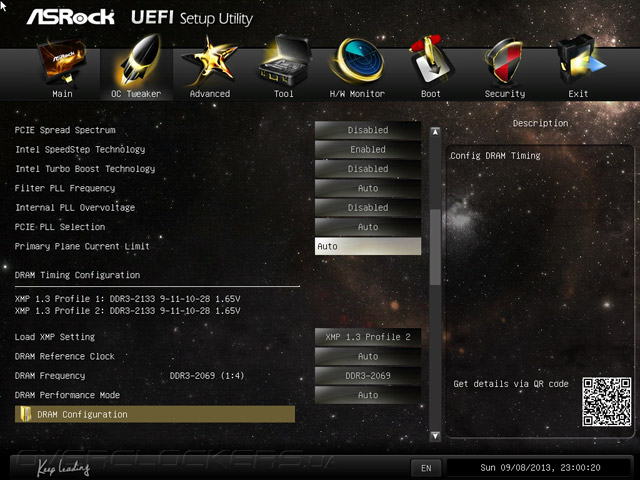Select the PCIE PLL Selection label
This screenshot has width=640, height=480.
(x=60, y=227)
